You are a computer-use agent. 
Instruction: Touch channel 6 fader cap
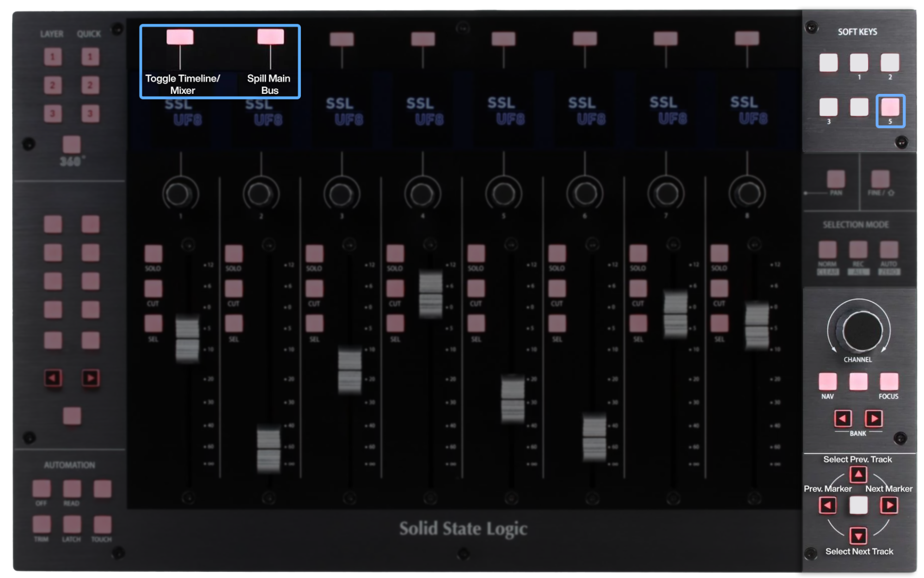coord(594,437)
